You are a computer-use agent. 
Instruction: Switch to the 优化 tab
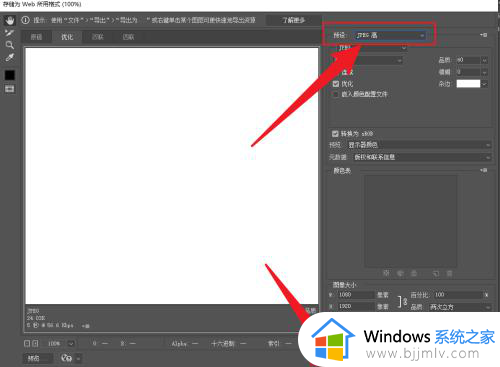[x=67, y=37]
